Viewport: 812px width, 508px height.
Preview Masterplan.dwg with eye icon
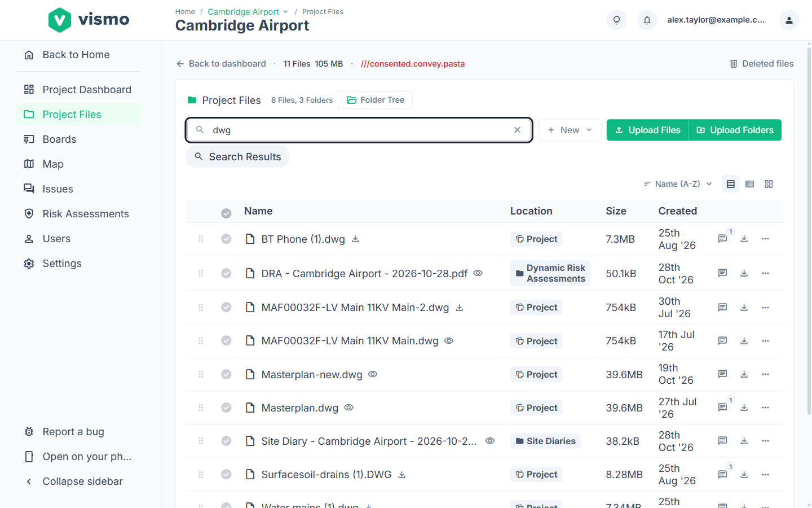coord(349,408)
